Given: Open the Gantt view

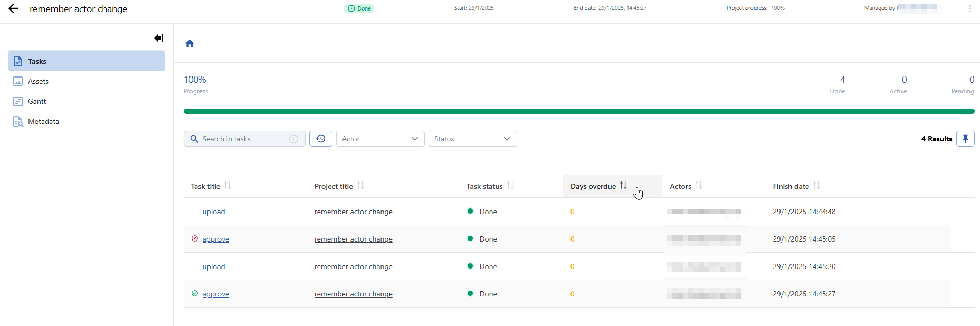Looking at the screenshot, I should point(37,101).
